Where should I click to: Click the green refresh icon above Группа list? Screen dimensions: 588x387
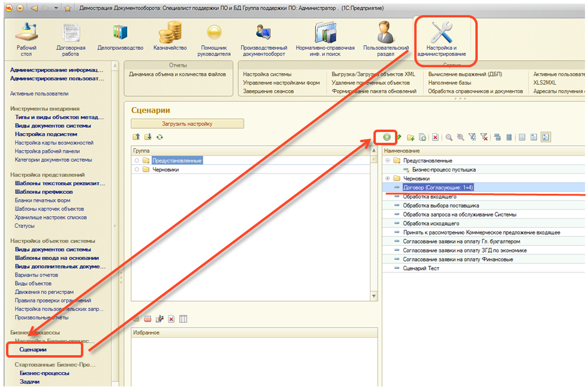coord(160,137)
